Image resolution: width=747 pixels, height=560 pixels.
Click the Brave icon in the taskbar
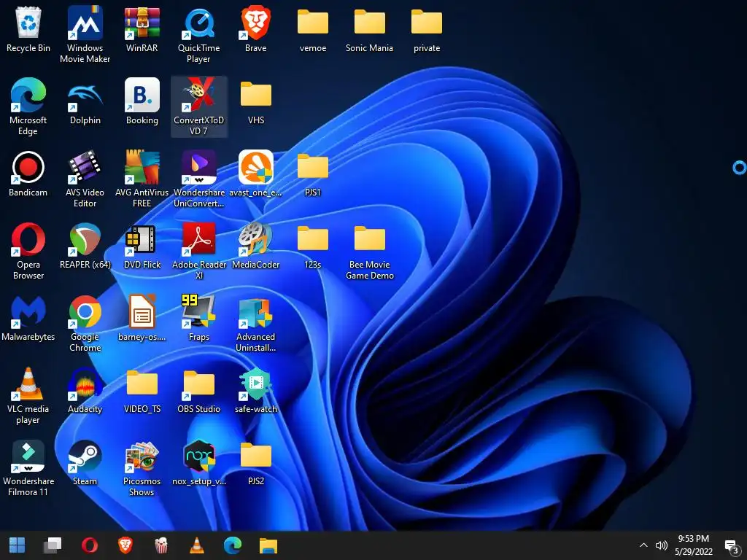tap(125, 545)
